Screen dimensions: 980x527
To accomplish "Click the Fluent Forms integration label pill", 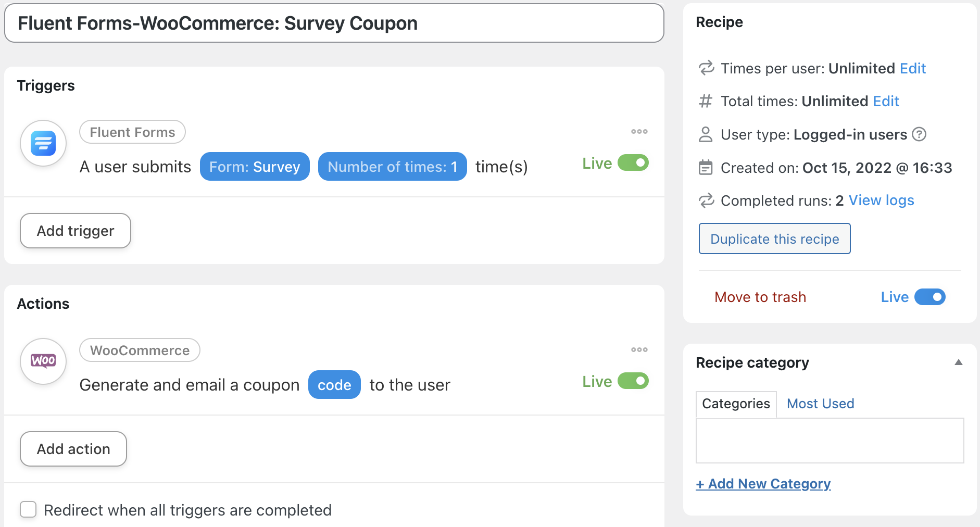I will pos(132,132).
